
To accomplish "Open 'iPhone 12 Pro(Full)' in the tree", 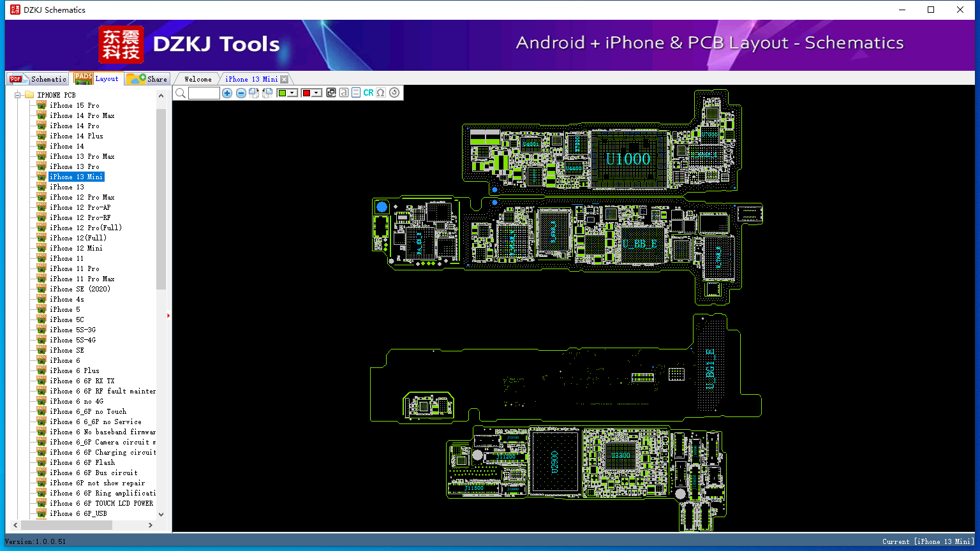I will [x=85, y=228].
